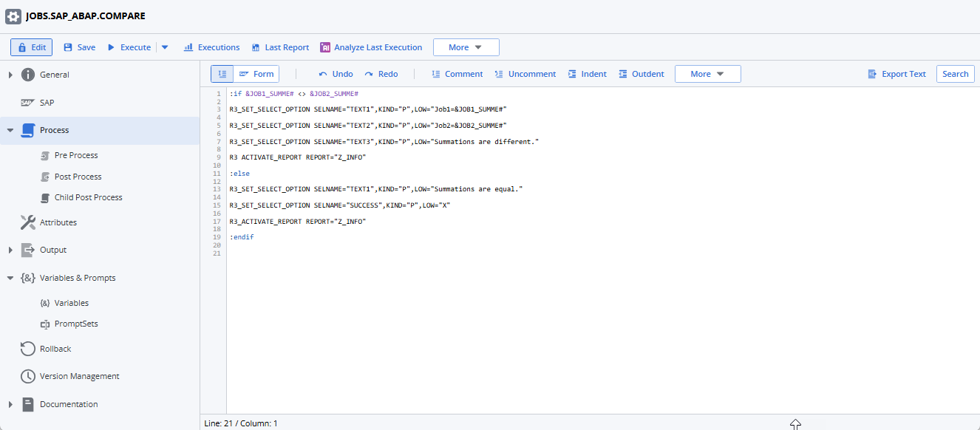This screenshot has width=980, height=430.
Task: Undo the last edit
Action: click(335, 73)
